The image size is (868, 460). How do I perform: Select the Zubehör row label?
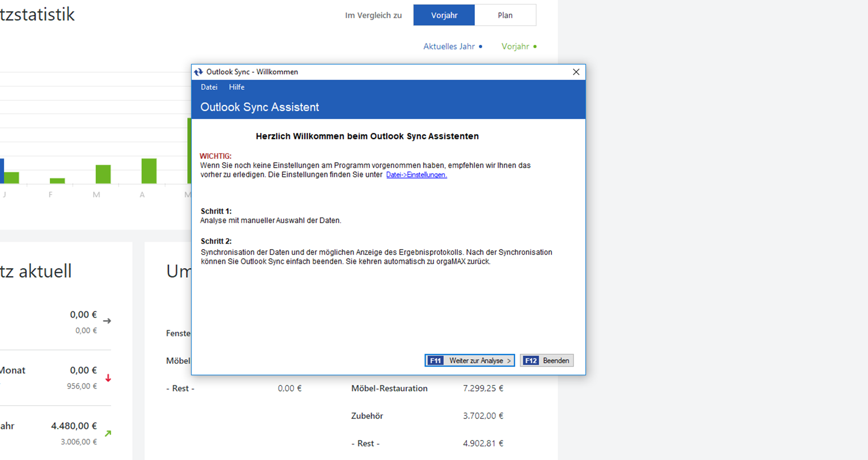(367, 416)
